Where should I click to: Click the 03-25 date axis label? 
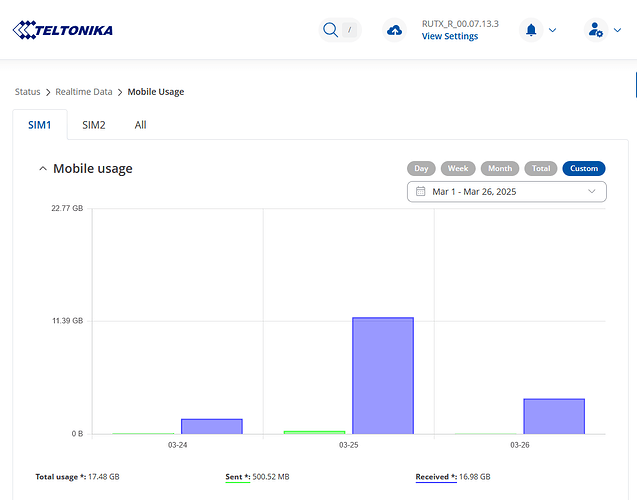coord(349,445)
